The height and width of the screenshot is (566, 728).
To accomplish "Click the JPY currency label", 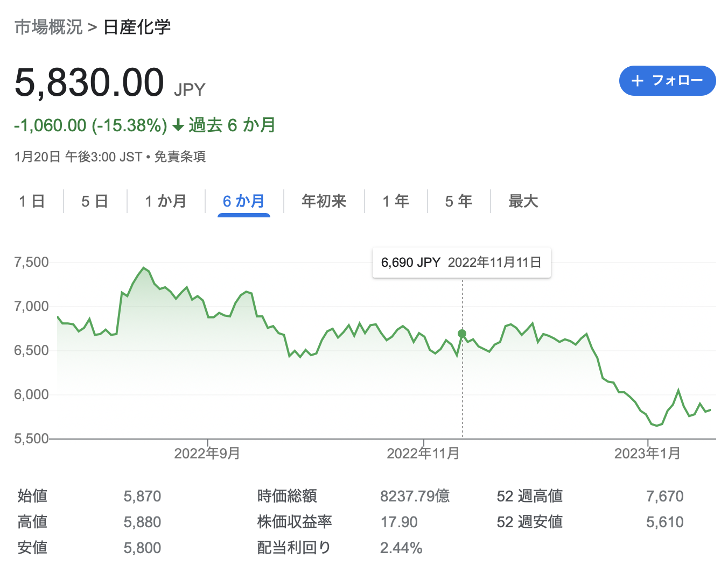I will pyautogui.click(x=190, y=89).
